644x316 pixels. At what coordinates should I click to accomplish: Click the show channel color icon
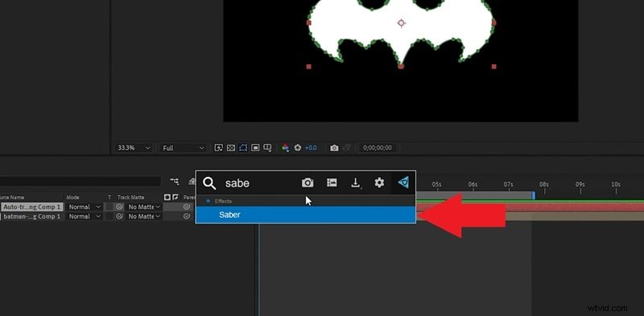point(286,148)
